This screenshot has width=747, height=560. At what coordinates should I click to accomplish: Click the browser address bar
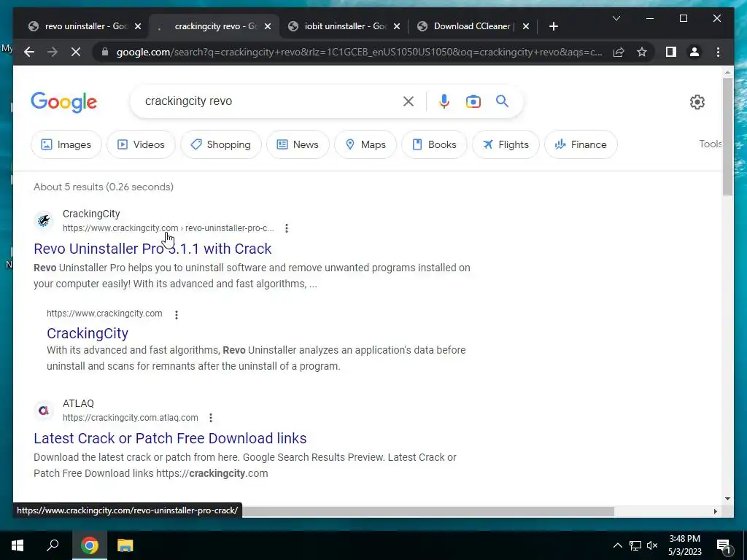pos(359,52)
